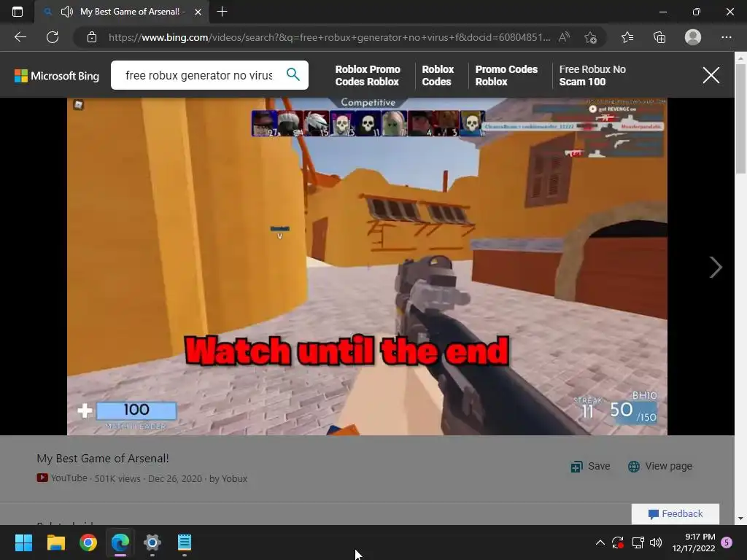Open the tab actions menu icon
Viewport: 747px width, 560px height.
(18, 12)
